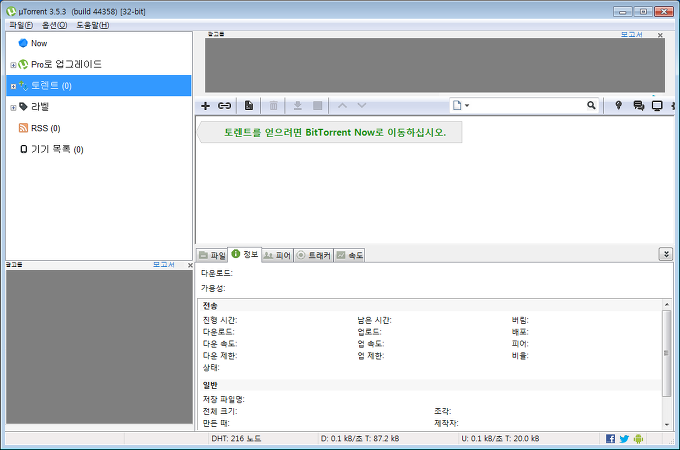
Task: Click 보고서 link above top ad
Action: click(631, 34)
